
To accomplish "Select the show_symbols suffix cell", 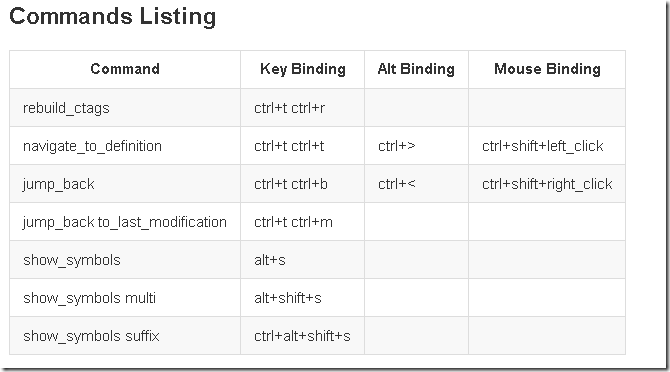I will point(125,336).
